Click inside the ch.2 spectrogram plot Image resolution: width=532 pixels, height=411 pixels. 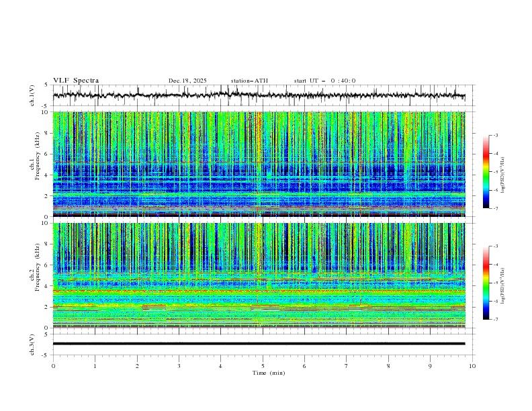pos(262,275)
